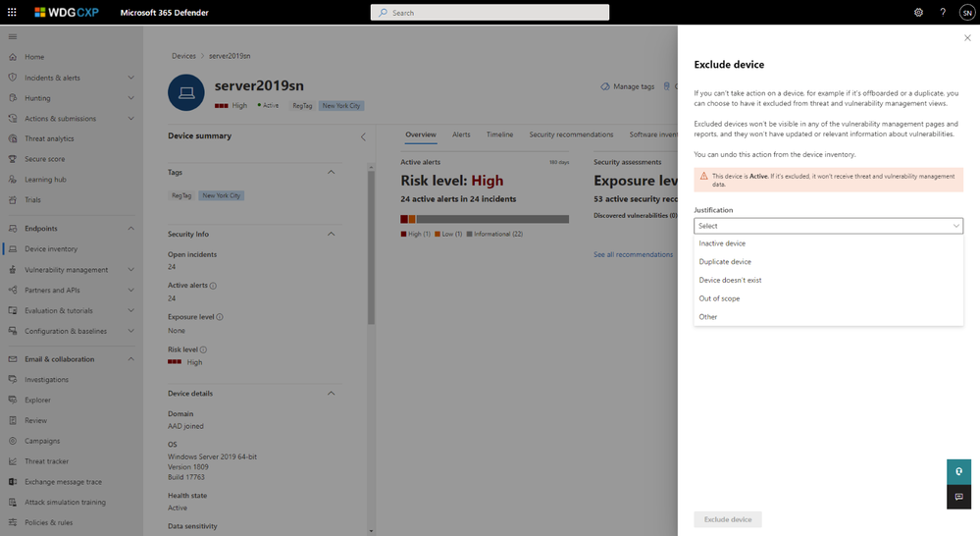This screenshot has width=980, height=536.
Task: Click the Policies & rules icon
Action: (x=13, y=522)
